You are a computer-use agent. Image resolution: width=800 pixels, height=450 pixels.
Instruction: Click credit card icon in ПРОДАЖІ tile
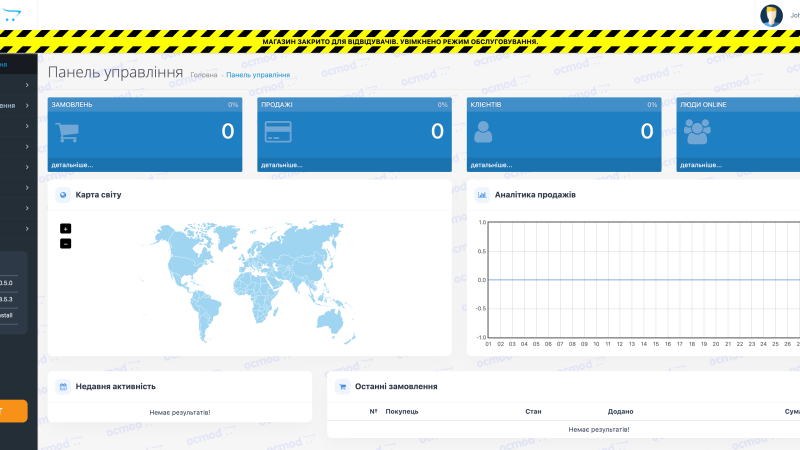tap(278, 132)
